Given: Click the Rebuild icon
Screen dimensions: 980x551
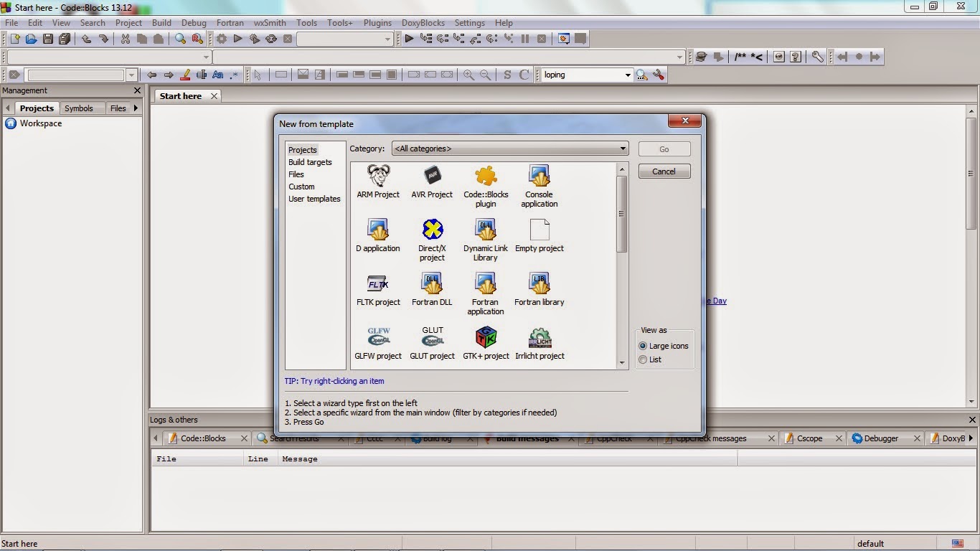Looking at the screenshot, I should coord(271,39).
